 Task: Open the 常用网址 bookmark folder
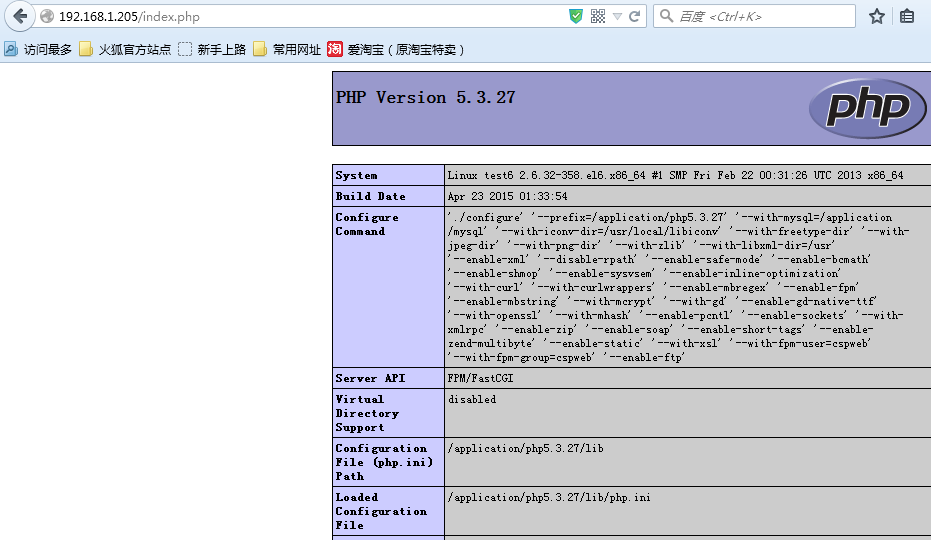click(287, 49)
